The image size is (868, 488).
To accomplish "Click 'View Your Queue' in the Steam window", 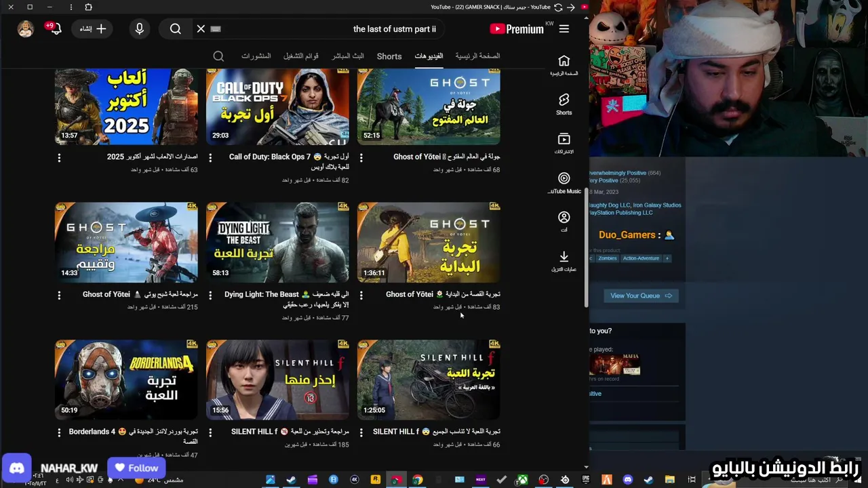I will pos(641,296).
